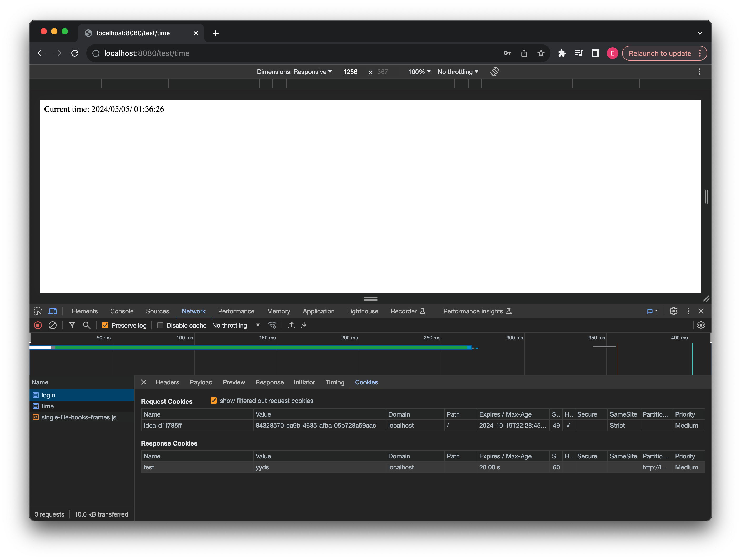Click the Network tab in DevTools

point(193,311)
